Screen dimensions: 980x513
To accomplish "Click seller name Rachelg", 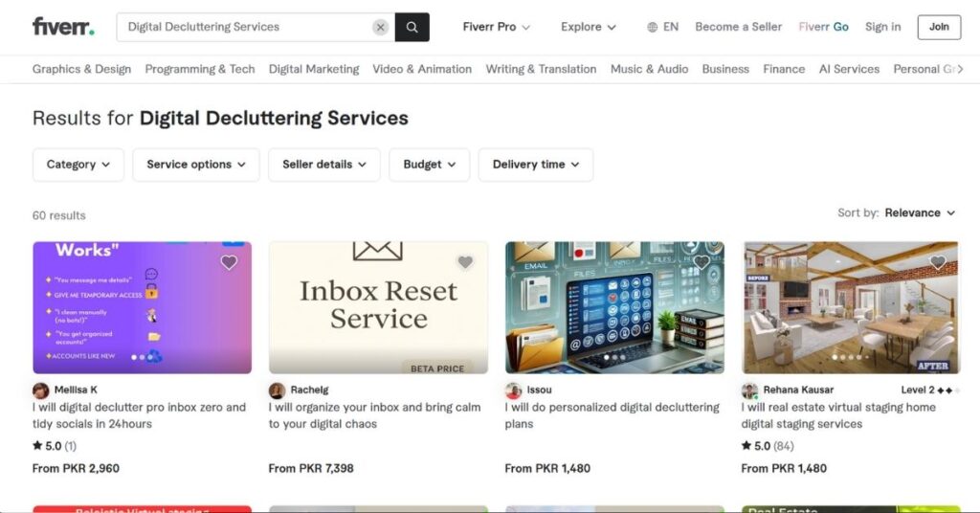I will tap(309, 390).
